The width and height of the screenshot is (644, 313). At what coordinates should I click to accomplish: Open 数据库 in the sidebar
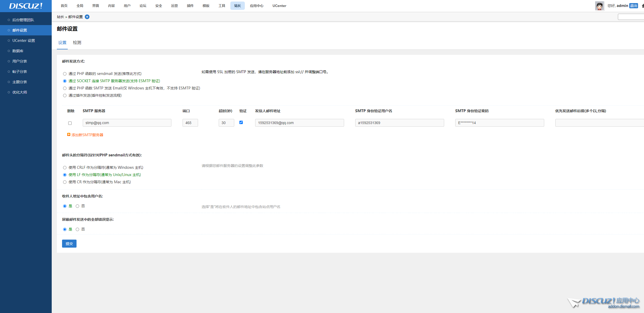click(18, 51)
